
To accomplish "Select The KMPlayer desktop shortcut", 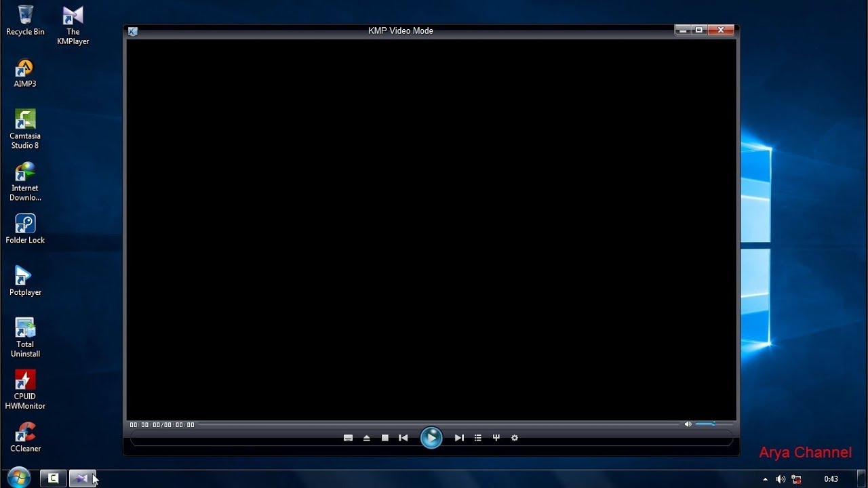I will 73,26.
